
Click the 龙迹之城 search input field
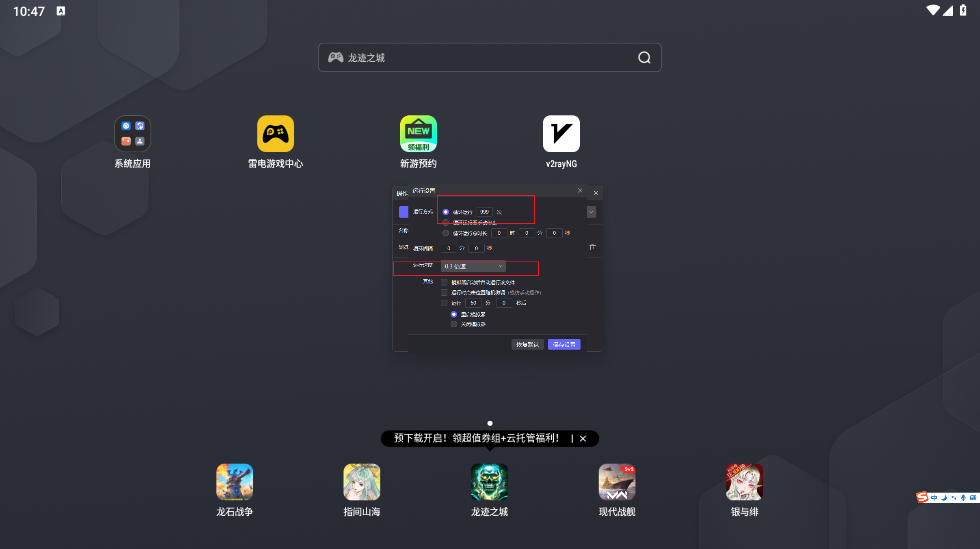[490, 58]
